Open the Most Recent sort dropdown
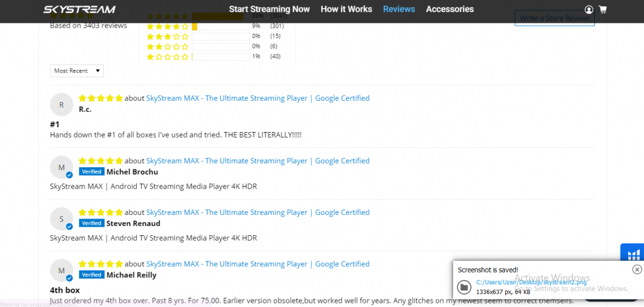Image resolution: width=644 pixels, height=307 pixels. tap(77, 71)
